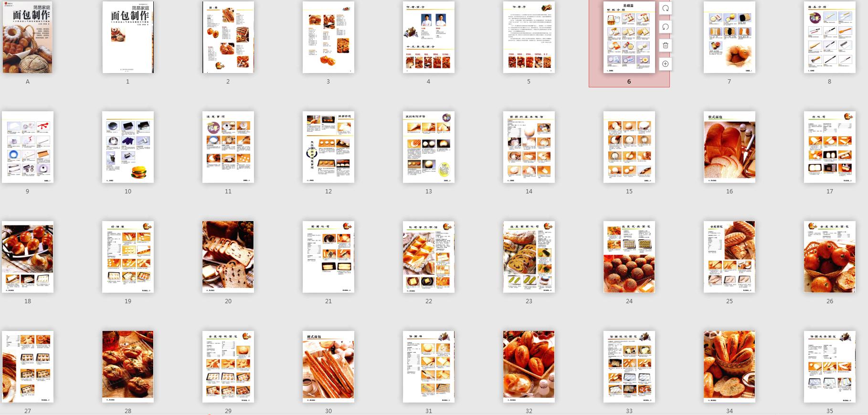The image size is (868, 415).
Task: Choose the page 8 tools thumbnail
Action: (x=829, y=37)
